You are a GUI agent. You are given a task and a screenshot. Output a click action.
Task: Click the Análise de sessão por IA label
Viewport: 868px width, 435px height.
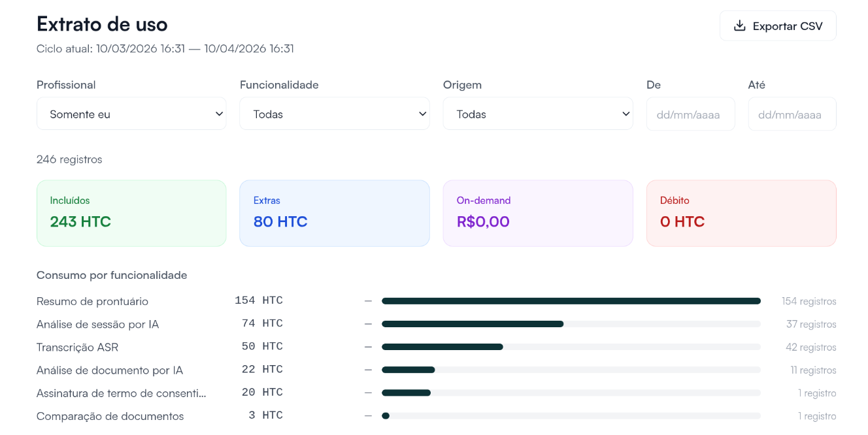(x=97, y=324)
